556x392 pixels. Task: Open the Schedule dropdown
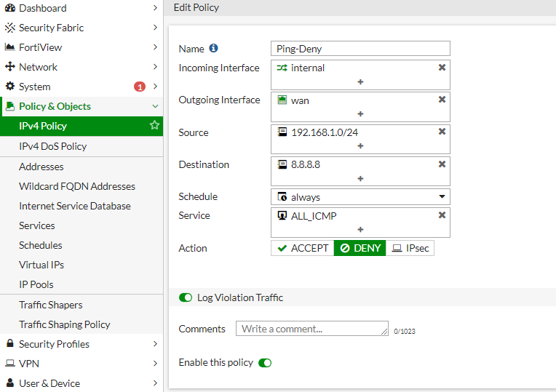(360, 196)
